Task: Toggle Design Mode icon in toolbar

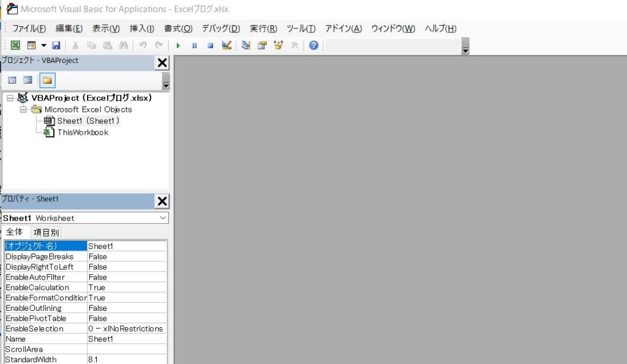Action: [227, 45]
